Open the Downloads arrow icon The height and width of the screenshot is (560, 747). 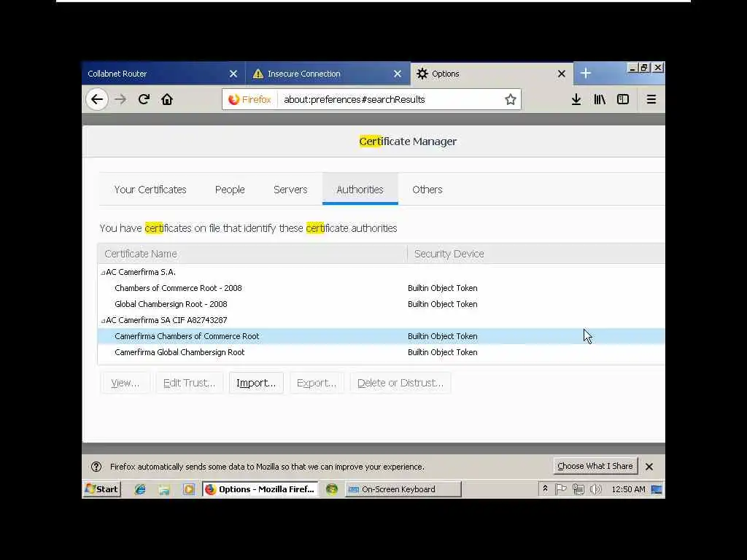point(576,99)
